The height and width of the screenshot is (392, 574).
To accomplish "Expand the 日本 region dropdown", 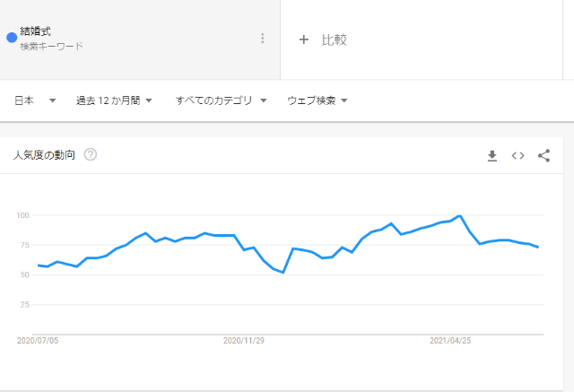I will (35, 100).
